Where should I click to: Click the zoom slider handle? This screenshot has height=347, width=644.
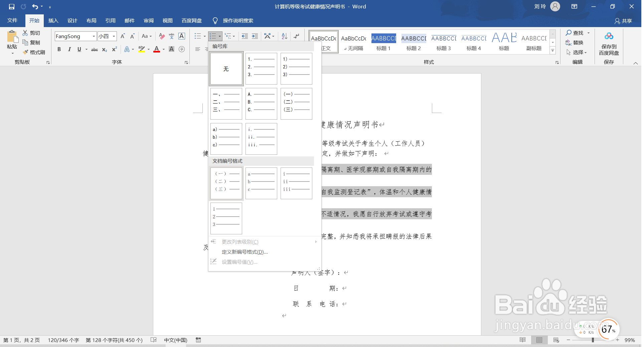[x=593, y=340]
